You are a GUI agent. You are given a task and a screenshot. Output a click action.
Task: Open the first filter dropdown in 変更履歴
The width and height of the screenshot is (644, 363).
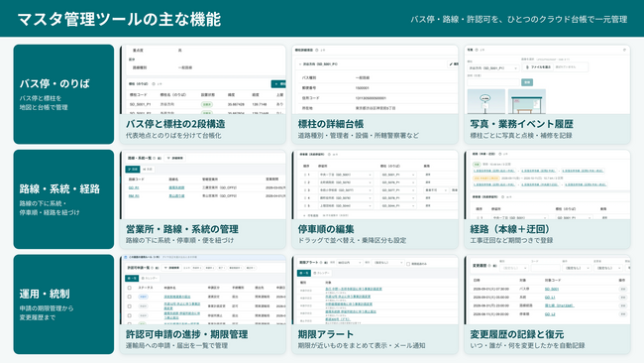513,268
